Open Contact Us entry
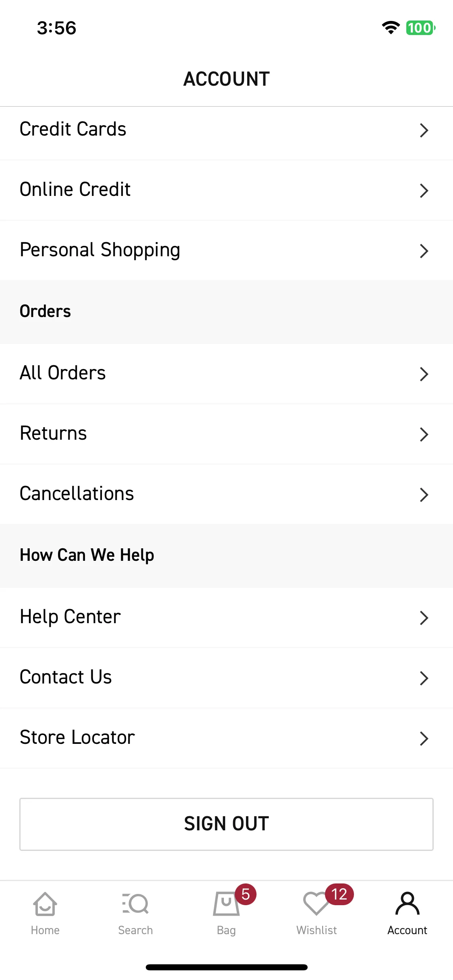The width and height of the screenshot is (453, 980). coord(226,678)
